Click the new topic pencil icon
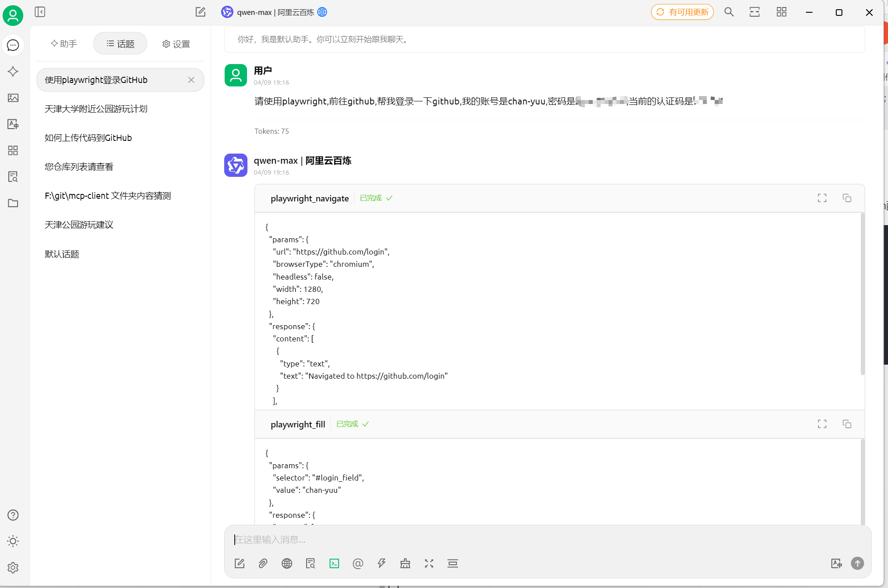Image resolution: width=888 pixels, height=588 pixels. point(201,12)
